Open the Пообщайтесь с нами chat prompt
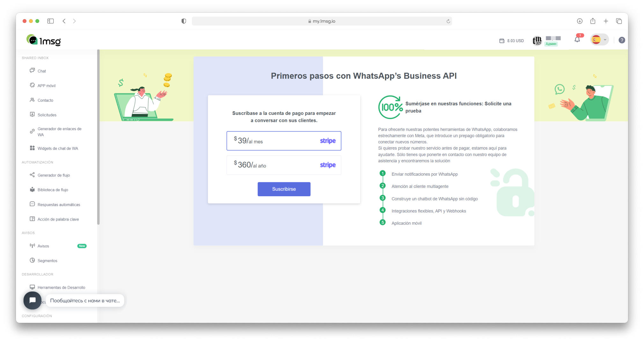644x342 pixels. click(x=85, y=301)
